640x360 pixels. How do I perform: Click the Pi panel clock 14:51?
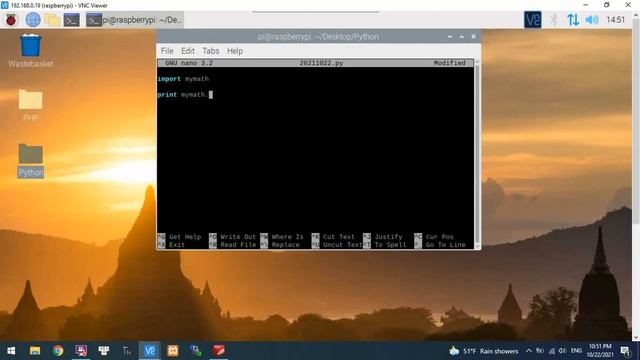[615, 20]
